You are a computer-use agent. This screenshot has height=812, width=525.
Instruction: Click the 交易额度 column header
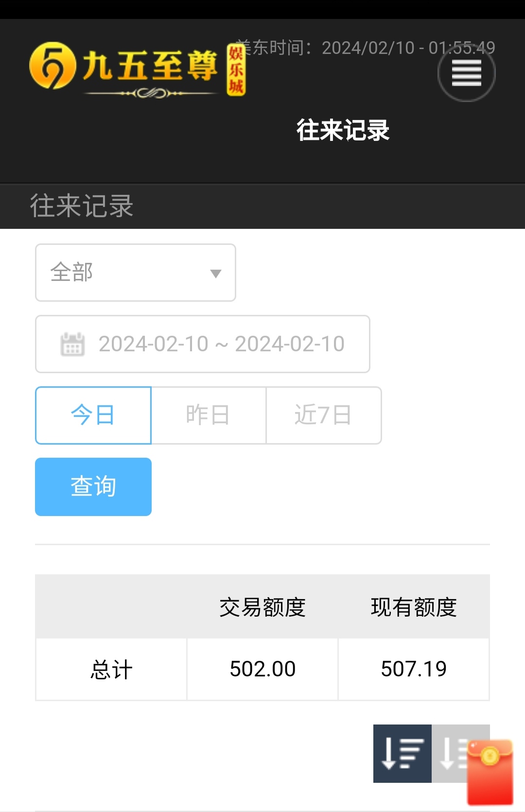[262, 607]
